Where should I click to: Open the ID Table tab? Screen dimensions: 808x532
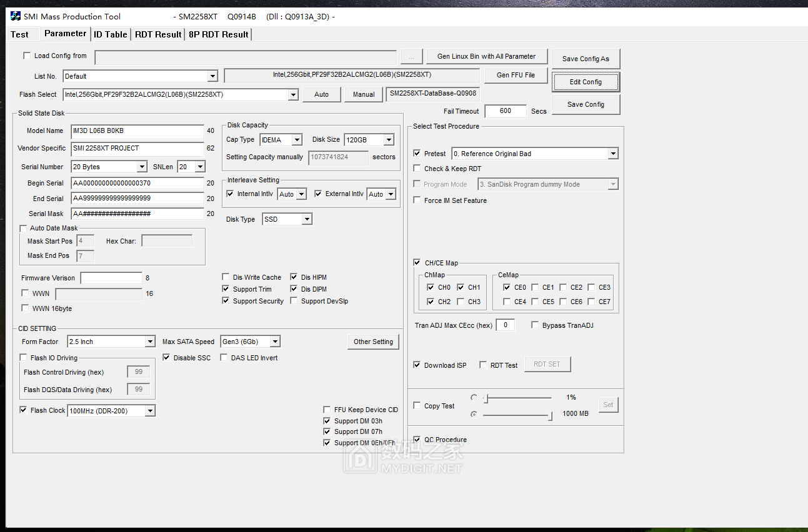point(111,34)
